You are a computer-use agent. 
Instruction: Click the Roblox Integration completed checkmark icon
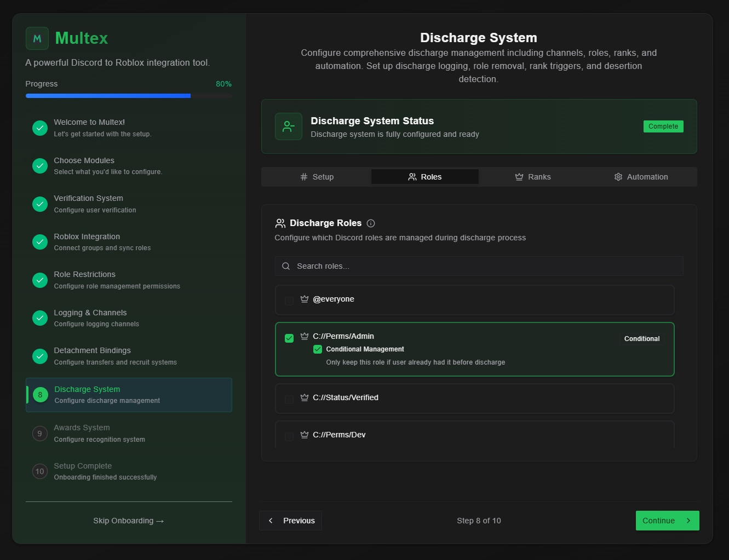40,242
